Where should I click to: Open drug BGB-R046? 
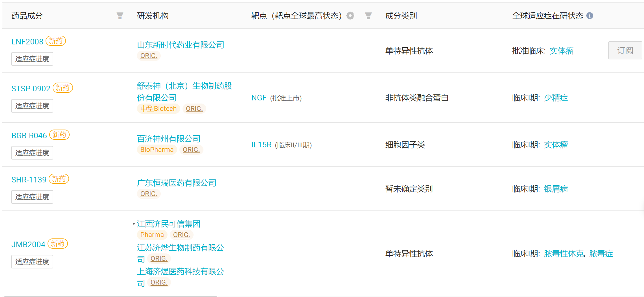[x=29, y=135]
